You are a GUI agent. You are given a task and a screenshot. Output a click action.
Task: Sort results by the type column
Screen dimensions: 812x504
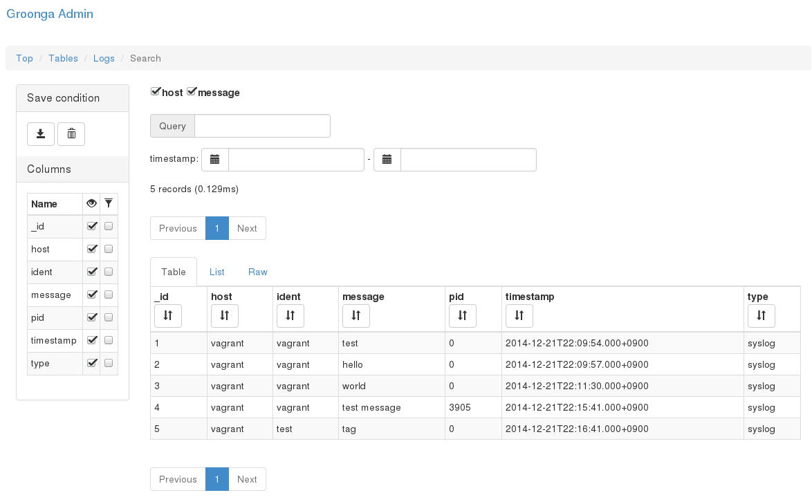coord(761,316)
